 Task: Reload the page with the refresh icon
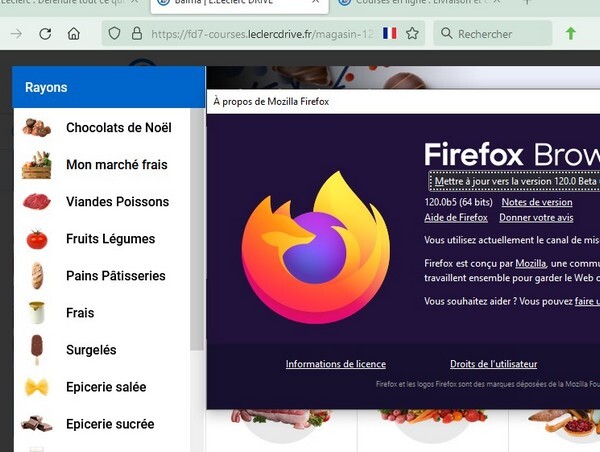click(x=45, y=34)
